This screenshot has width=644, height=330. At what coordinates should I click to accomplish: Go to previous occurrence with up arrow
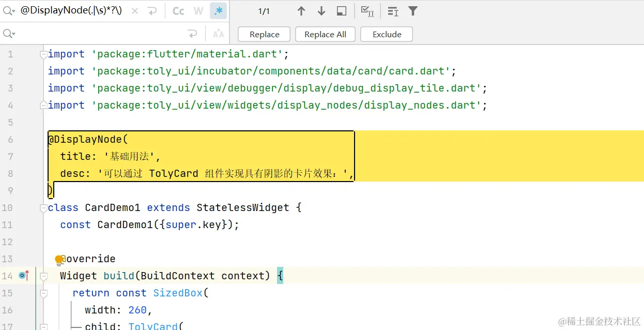point(301,11)
